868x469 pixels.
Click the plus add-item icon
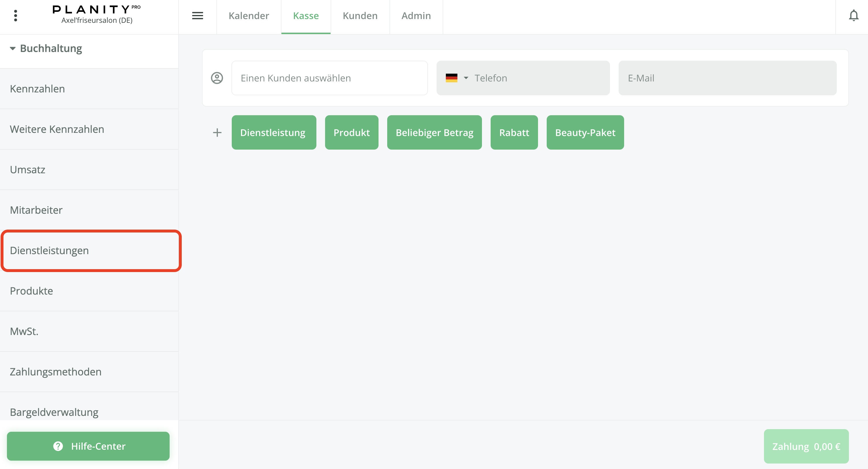217,133
